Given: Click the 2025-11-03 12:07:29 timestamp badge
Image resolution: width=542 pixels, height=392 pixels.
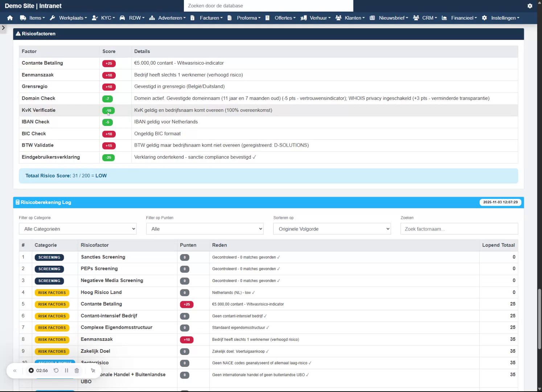Looking at the screenshot, I should tap(500, 202).
